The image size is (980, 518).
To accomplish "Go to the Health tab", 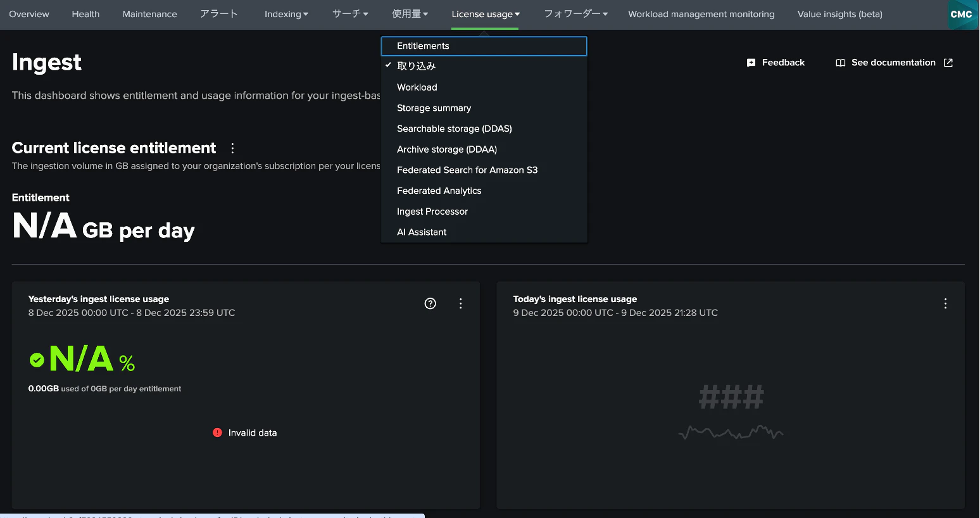I will click(x=85, y=14).
